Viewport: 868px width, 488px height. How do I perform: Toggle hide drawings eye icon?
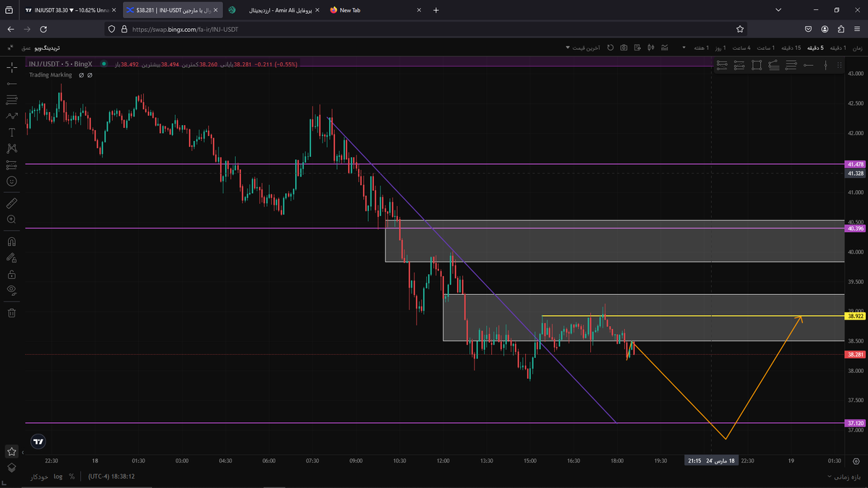tap(12, 290)
